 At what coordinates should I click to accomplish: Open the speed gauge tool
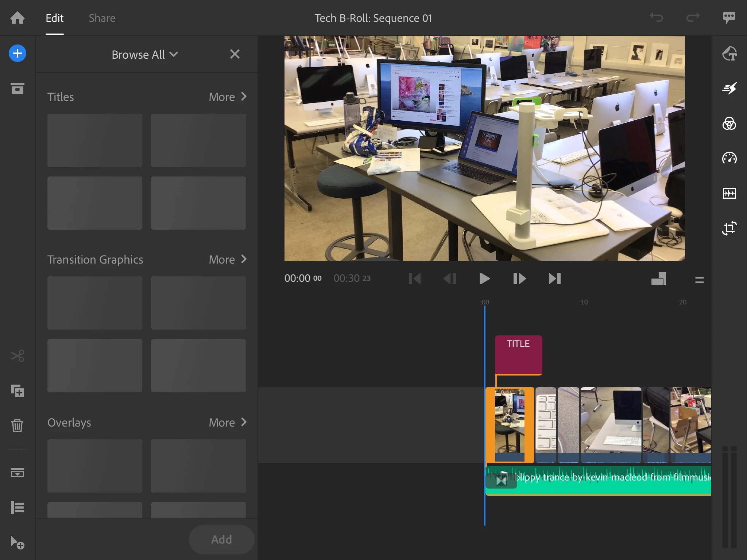729,158
